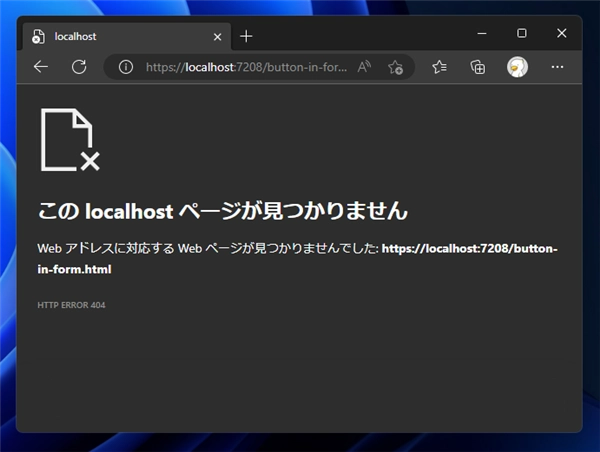Click the page-not-found document icon
This screenshot has width=600, height=452.
pyautogui.click(x=70, y=140)
